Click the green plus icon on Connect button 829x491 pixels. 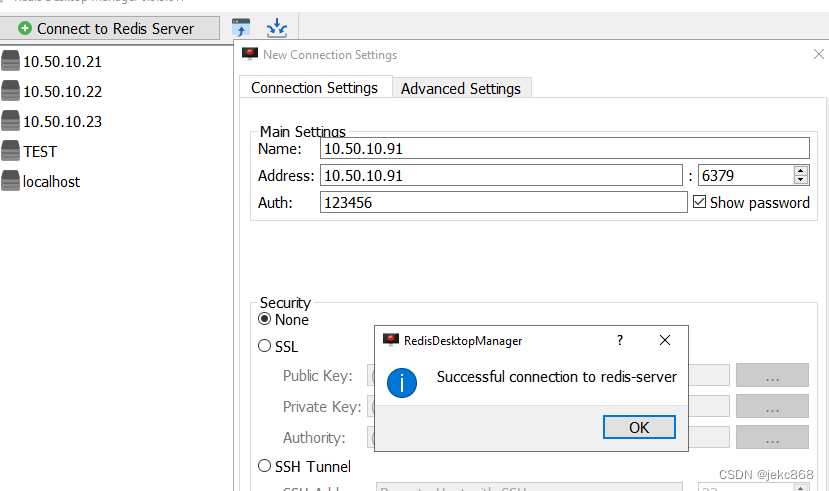24,28
